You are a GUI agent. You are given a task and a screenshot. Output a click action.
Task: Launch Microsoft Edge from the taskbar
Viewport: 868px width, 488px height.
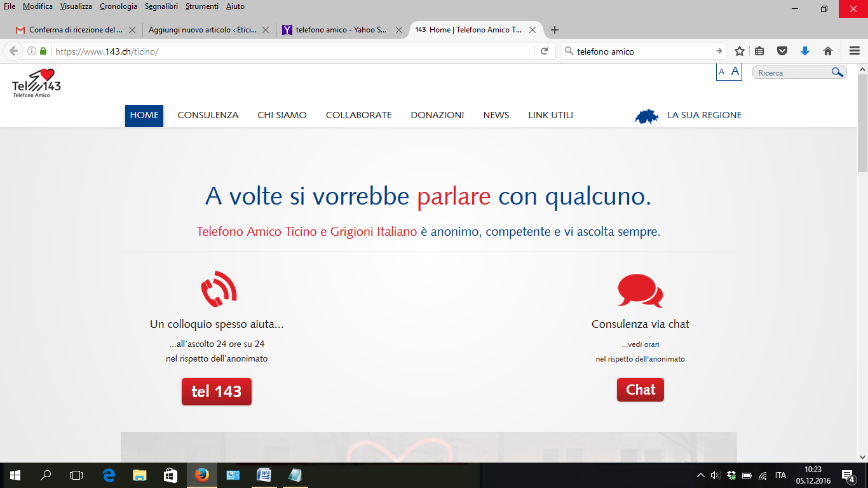[x=109, y=475]
